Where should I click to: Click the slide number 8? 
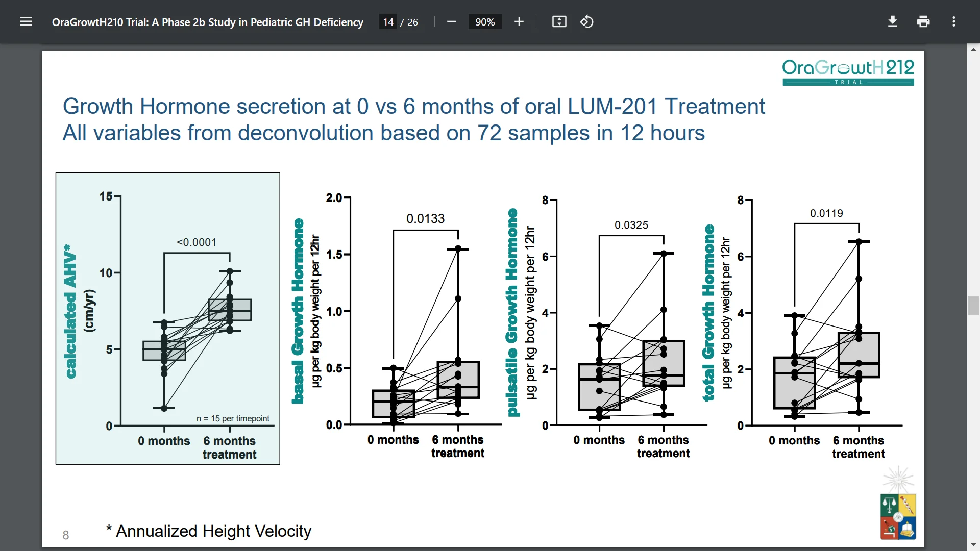coord(66,535)
